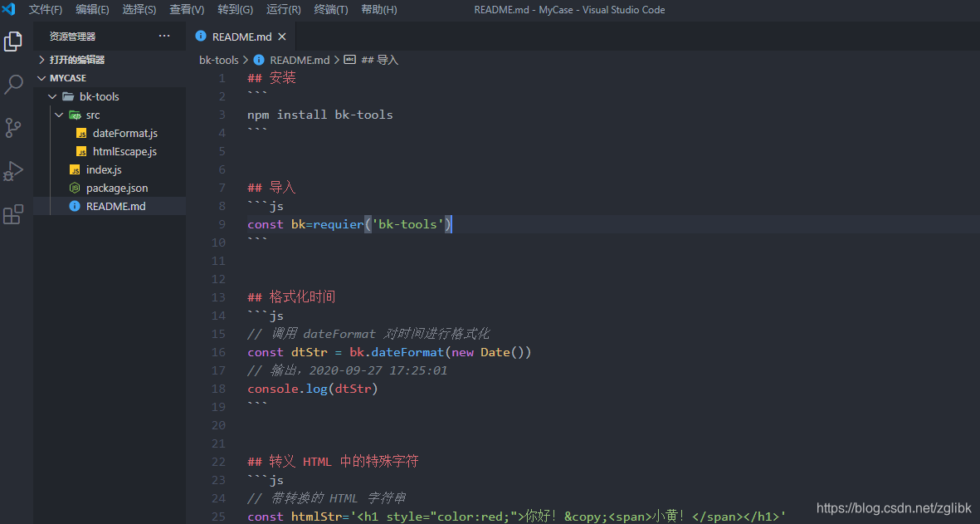Open the Run and Debug view

(13, 171)
